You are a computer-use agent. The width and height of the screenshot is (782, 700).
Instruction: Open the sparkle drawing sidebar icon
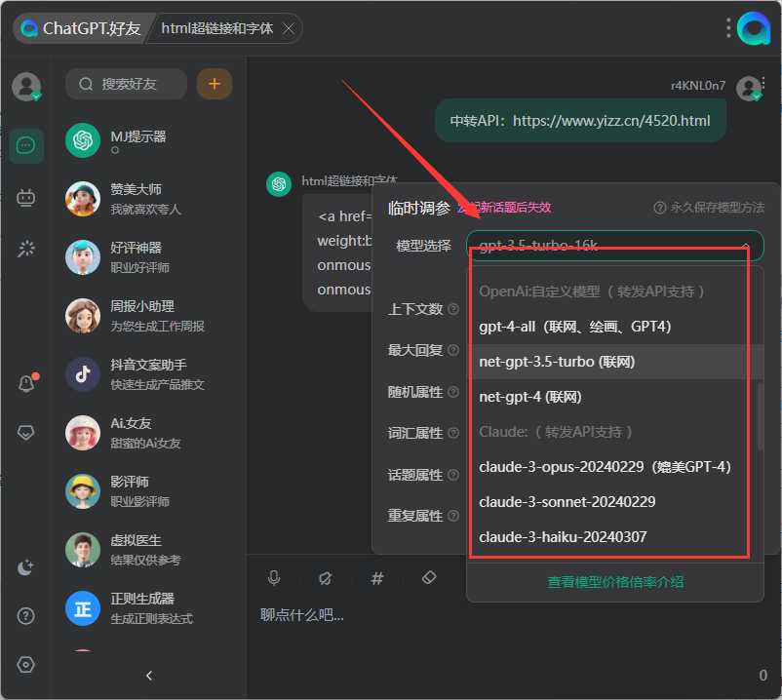click(26, 249)
